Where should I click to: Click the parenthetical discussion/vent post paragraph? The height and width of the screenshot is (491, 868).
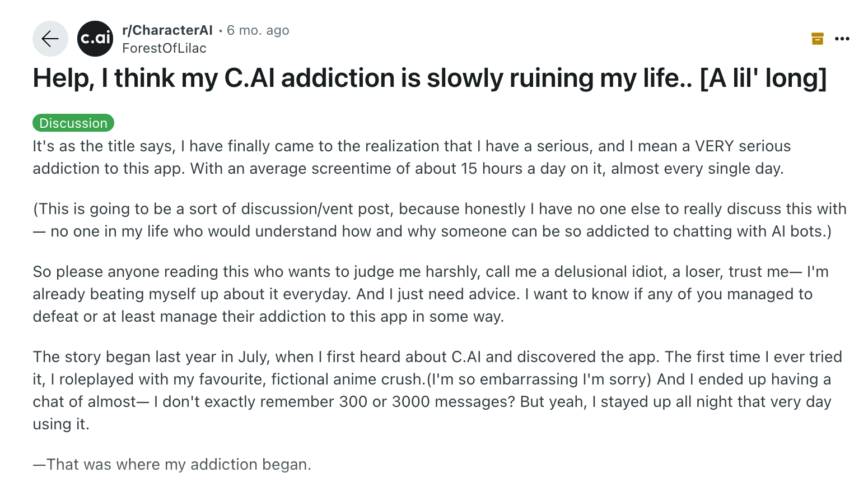coord(440,220)
